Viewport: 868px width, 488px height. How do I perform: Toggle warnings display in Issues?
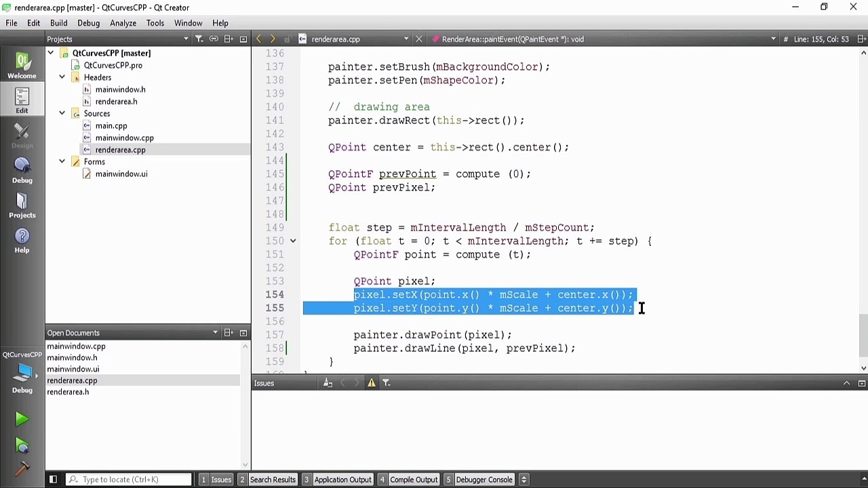(x=372, y=384)
